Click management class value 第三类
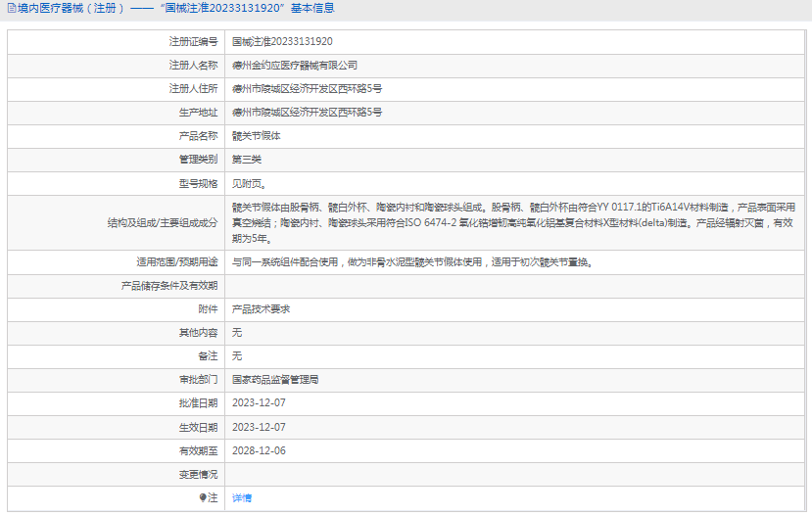The width and height of the screenshot is (812, 516). pyautogui.click(x=247, y=160)
